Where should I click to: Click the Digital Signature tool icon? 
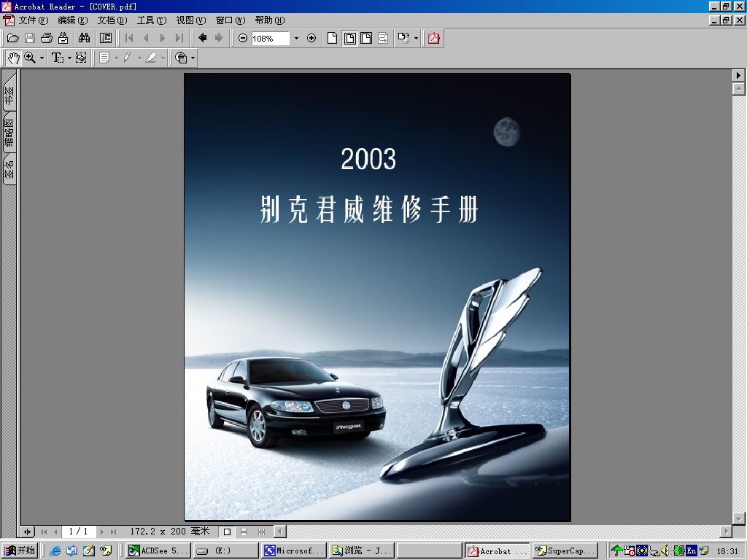181,58
